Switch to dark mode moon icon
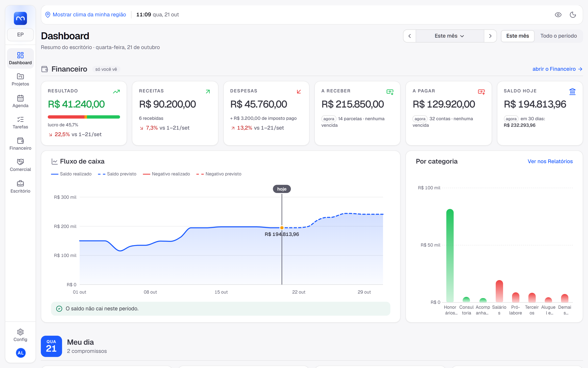The width and height of the screenshot is (588, 368). (x=573, y=15)
